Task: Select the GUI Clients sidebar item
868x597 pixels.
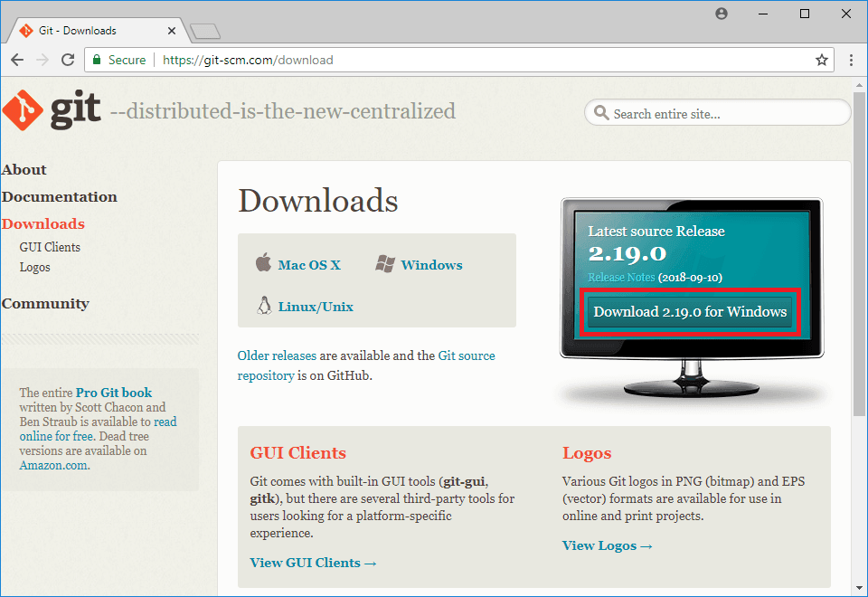Action: (50, 247)
